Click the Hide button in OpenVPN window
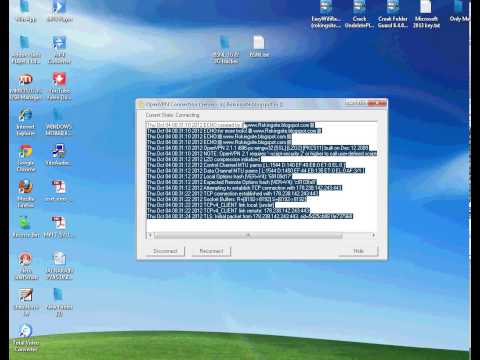Screen dimensions: 480x360 (358, 251)
